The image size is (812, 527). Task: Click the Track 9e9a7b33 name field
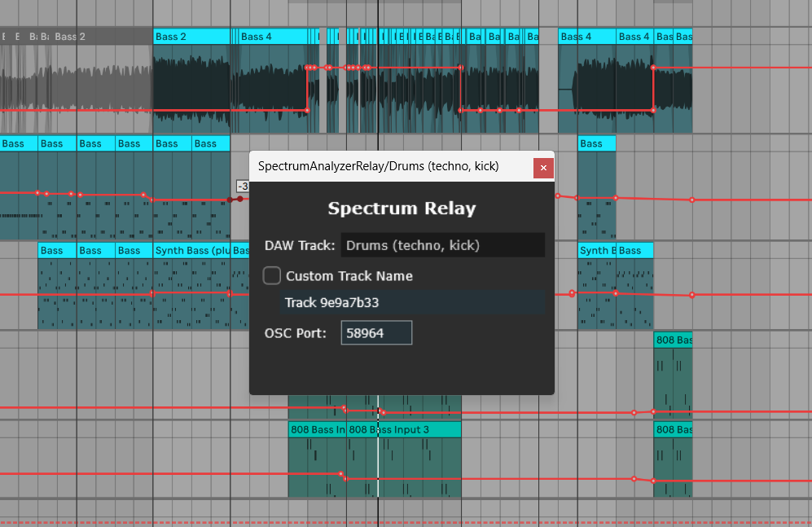(412, 302)
